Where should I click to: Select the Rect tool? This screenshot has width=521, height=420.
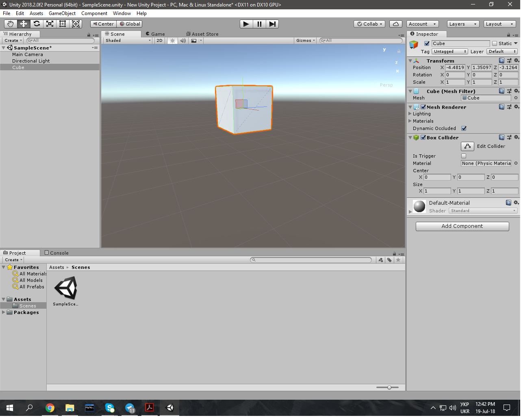click(63, 24)
